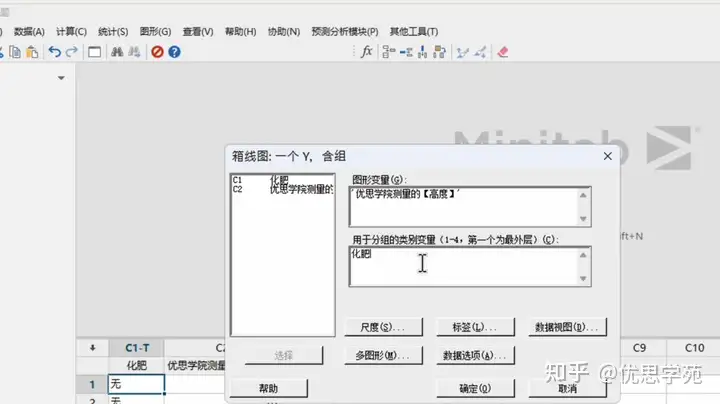Click the blank window rectangle toolbar icon
Viewport: 720px width, 404px height.
point(95,52)
